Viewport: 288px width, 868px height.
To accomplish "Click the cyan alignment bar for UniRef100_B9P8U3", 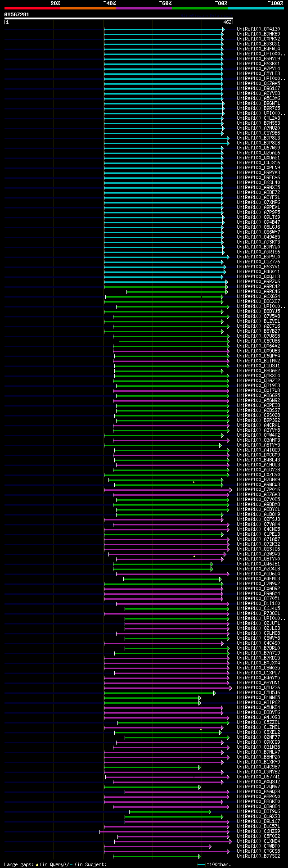I will [x=166, y=138].
